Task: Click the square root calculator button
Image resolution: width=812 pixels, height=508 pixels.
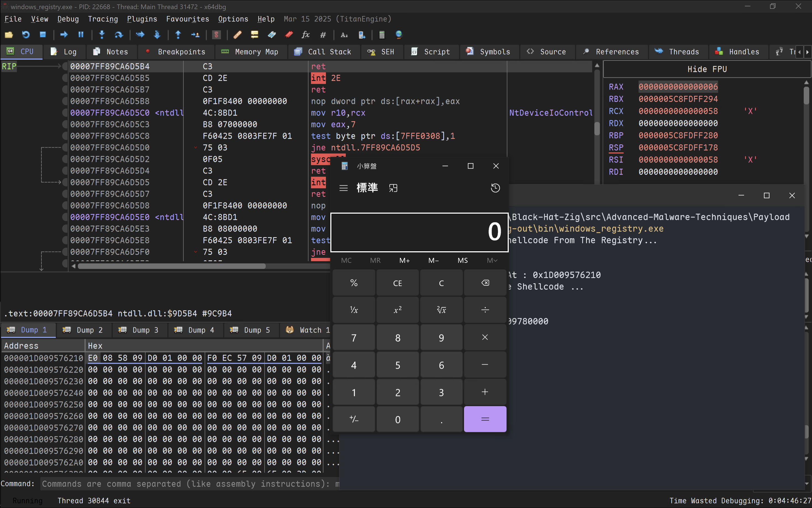Action: (x=441, y=310)
